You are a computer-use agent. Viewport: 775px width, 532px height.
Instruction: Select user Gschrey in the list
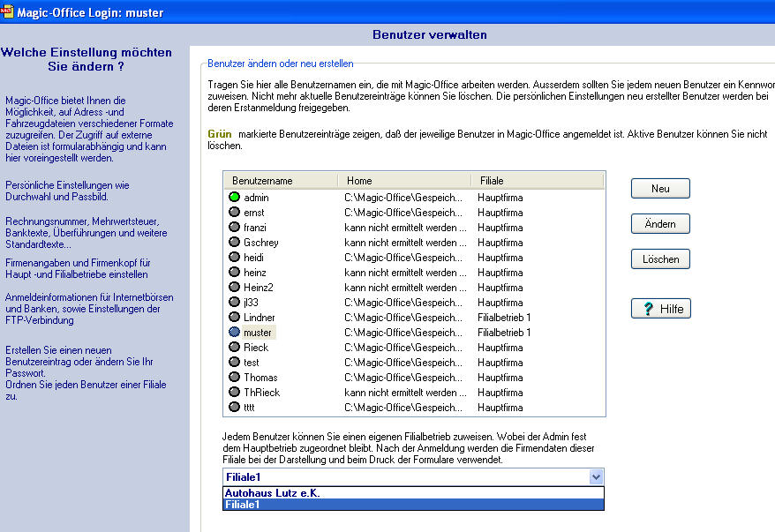coord(261,243)
